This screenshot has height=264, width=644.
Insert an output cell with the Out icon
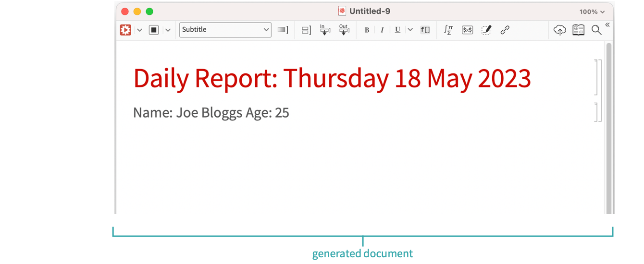pyautogui.click(x=344, y=30)
